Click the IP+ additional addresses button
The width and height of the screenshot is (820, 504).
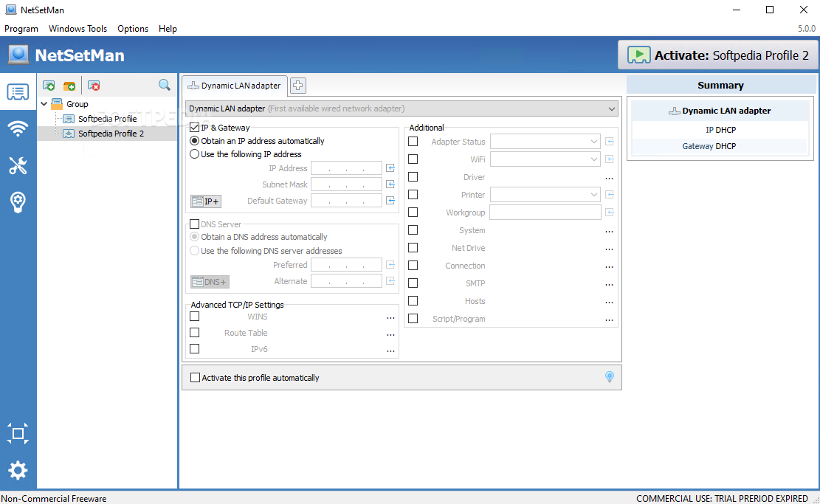pyautogui.click(x=205, y=201)
